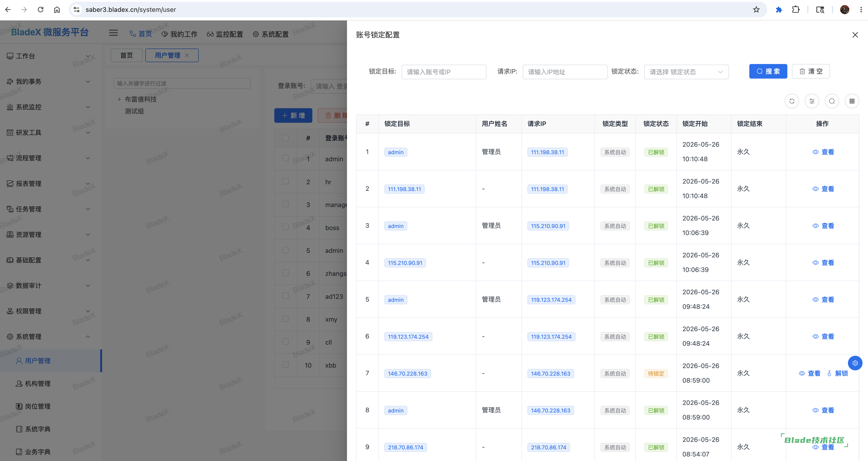The image size is (868, 461).
Task: Click browser reload button
Action: coord(40,9)
